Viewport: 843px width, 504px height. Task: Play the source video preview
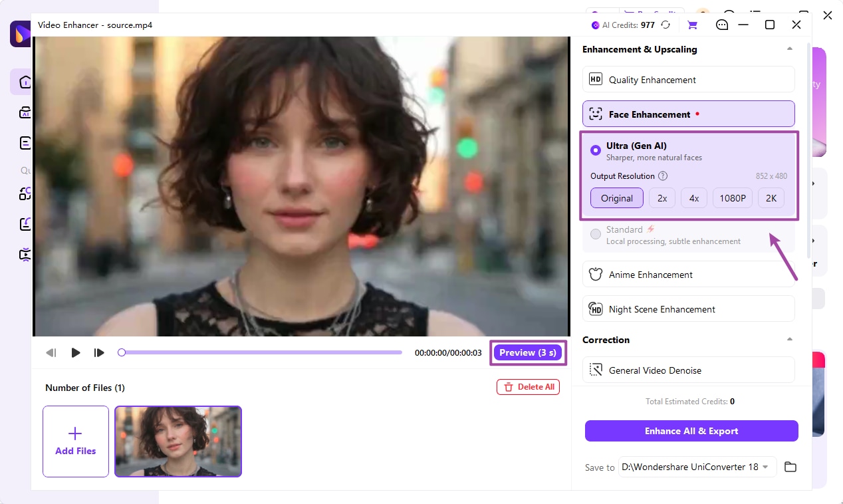pos(76,352)
